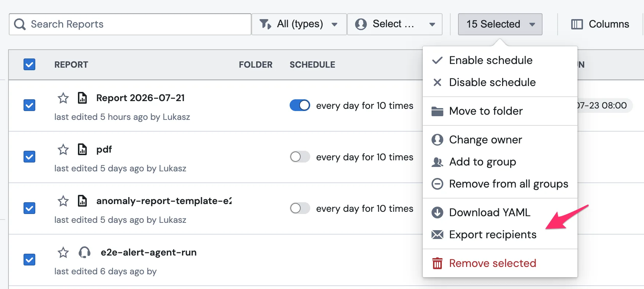Image resolution: width=644 pixels, height=289 pixels.
Task: Click the document icon beside anomaly-report-template
Action: click(82, 201)
